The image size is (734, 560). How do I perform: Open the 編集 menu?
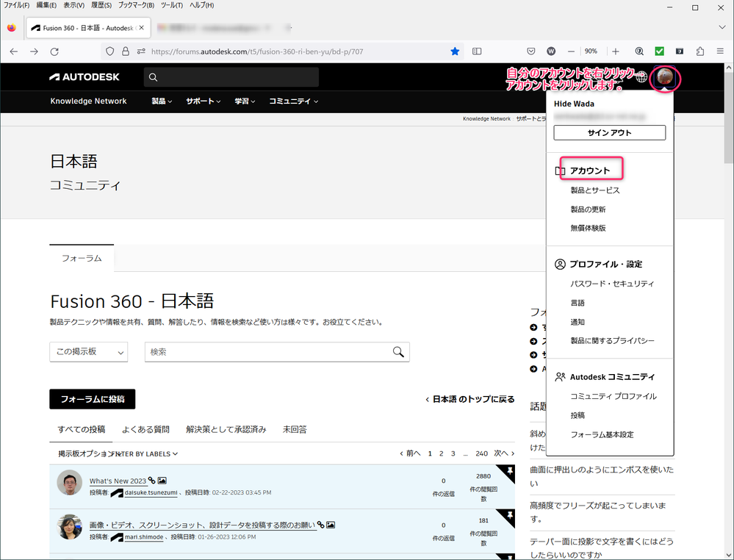[46, 5]
